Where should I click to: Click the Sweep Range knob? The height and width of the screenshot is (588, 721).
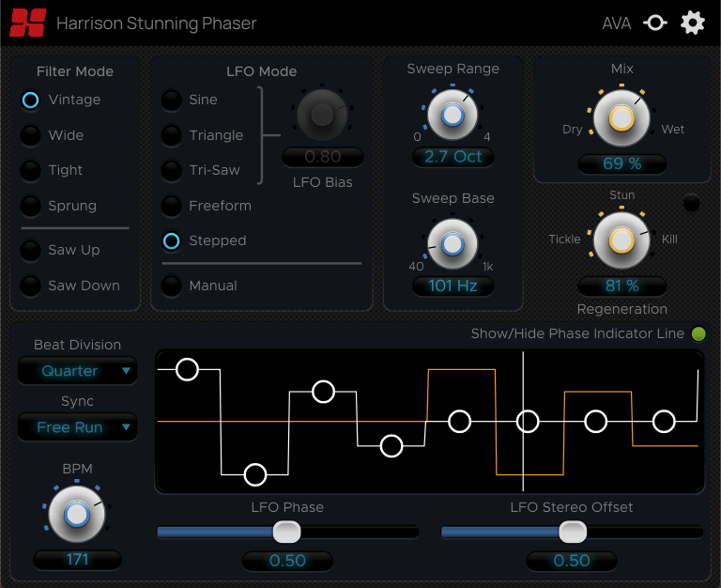click(x=453, y=115)
